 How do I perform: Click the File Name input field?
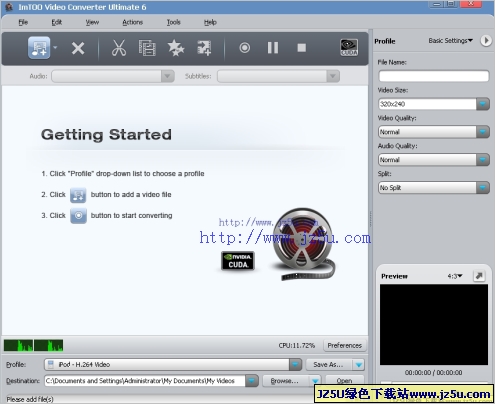pyautogui.click(x=434, y=76)
